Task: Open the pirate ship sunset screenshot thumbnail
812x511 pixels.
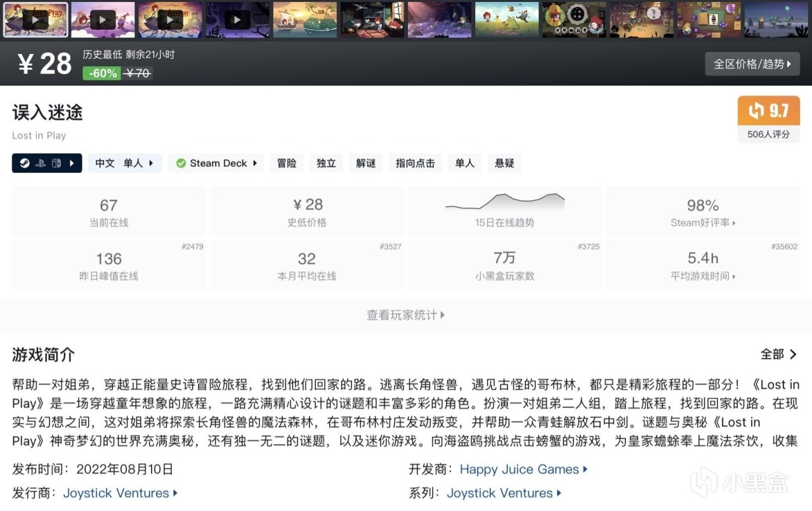Action: tap(304, 20)
